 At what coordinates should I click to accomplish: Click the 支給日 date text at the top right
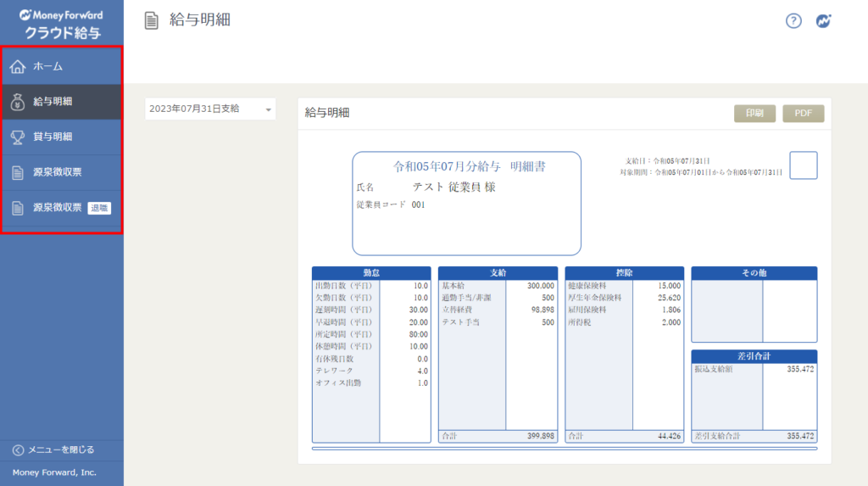tap(667, 160)
